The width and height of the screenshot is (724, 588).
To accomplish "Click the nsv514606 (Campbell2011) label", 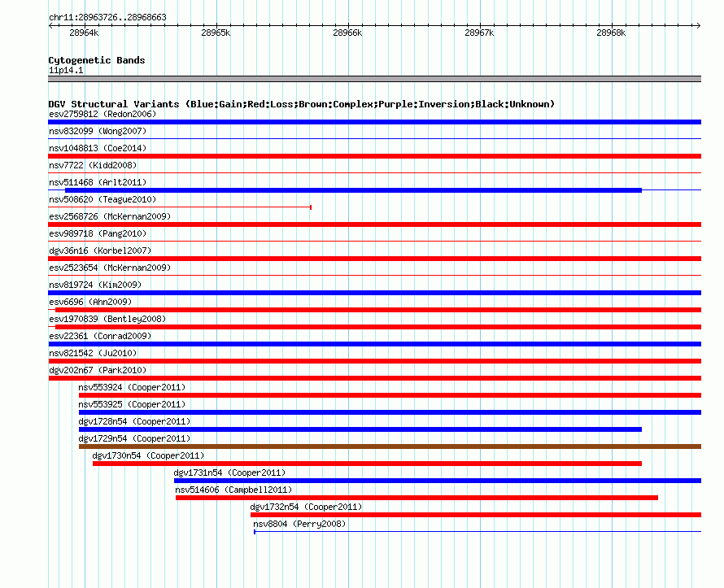I will coord(233,490).
